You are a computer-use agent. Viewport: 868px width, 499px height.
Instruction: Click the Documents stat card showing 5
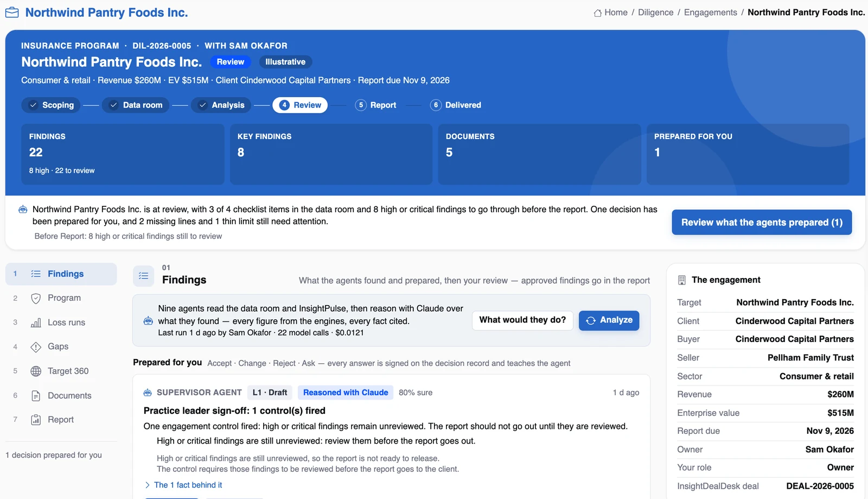(x=539, y=154)
